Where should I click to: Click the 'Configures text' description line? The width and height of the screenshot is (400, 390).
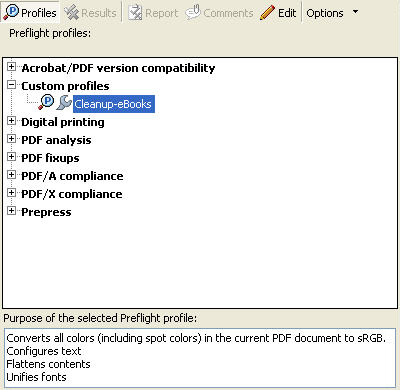44,351
